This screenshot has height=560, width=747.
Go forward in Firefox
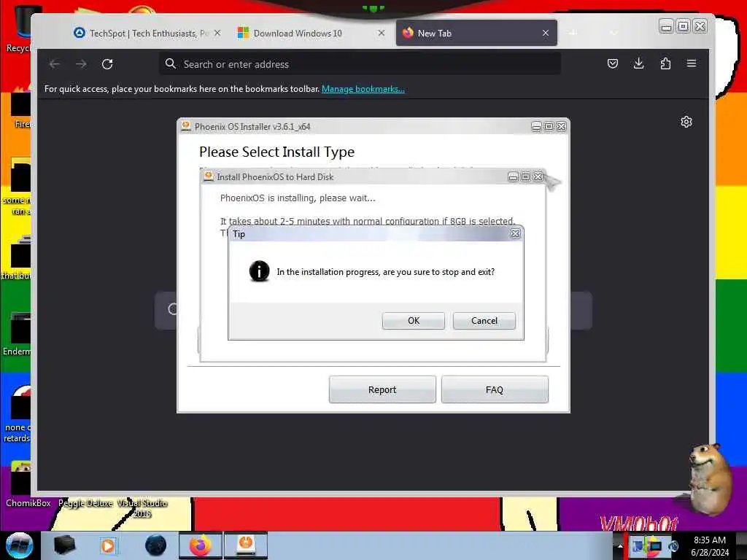click(81, 64)
